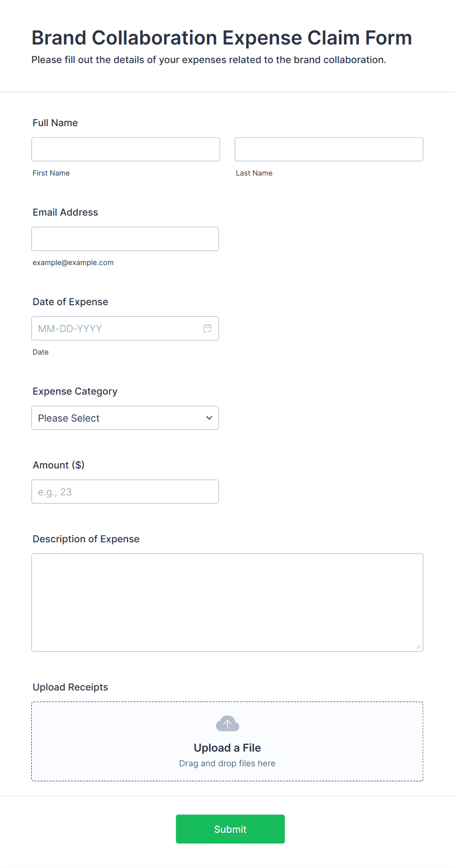Click the Expense Category chevron arrow

point(209,418)
